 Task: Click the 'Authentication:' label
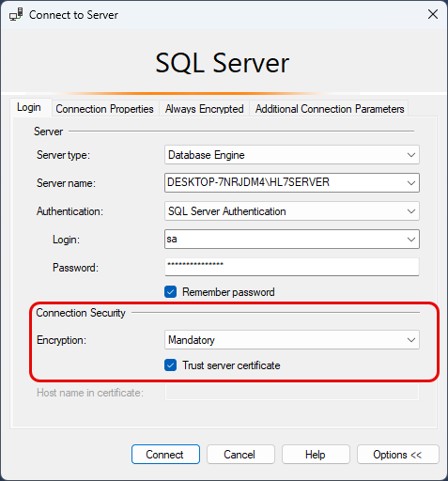point(70,211)
